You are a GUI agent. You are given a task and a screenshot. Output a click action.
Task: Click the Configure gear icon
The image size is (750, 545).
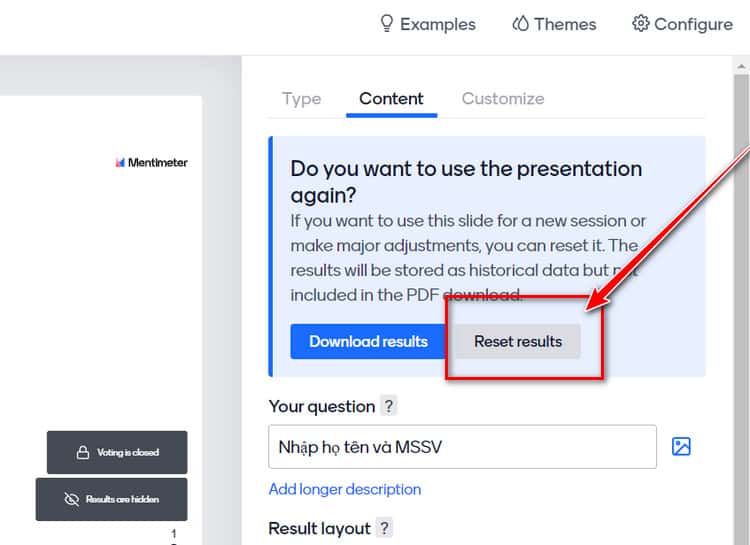coord(640,23)
